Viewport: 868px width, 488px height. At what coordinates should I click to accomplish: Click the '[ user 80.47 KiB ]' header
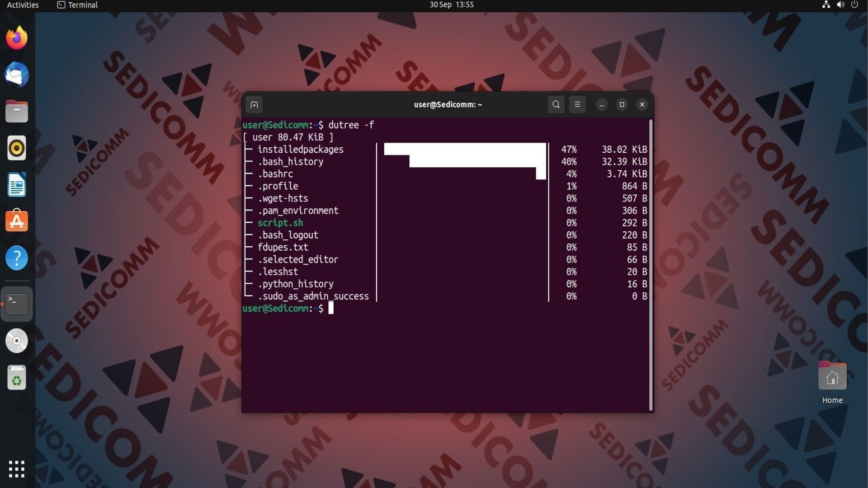click(288, 137)
